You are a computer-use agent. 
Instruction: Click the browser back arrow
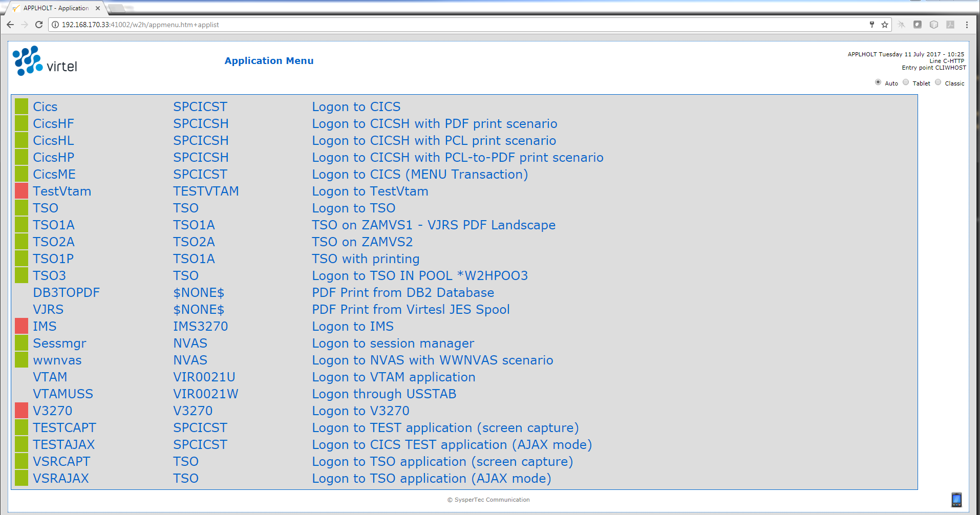coord(10,25)
